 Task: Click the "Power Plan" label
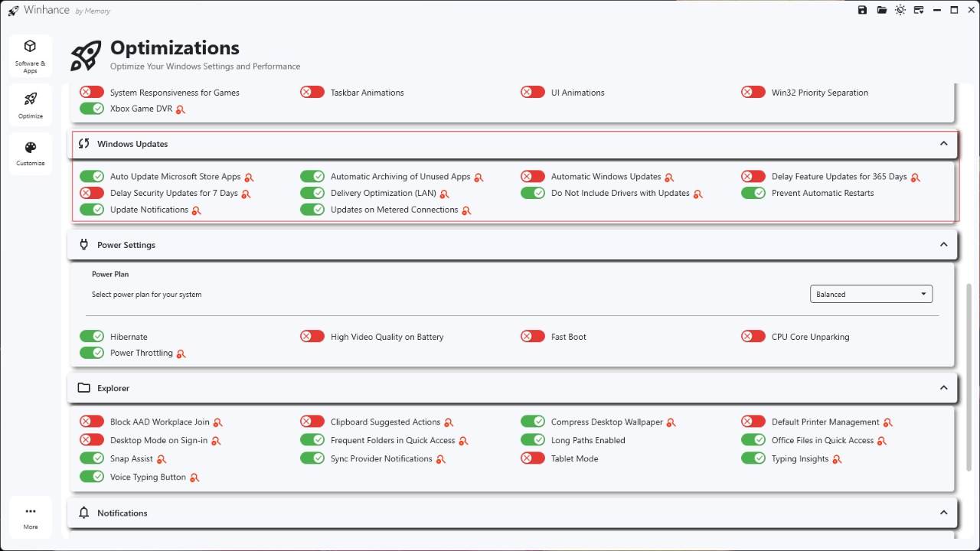click(x=110, y=274)
